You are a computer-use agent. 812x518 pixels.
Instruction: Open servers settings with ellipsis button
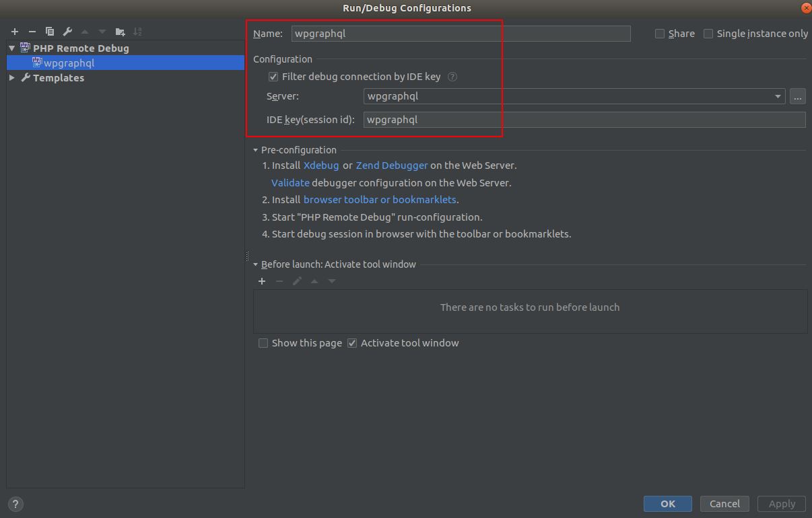[x=798, y=96]
